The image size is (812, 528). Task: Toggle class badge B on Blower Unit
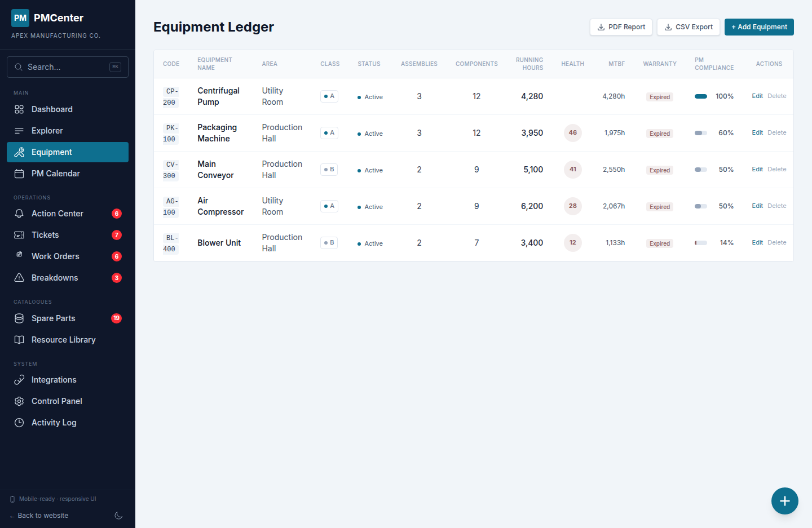coord(329,242)
